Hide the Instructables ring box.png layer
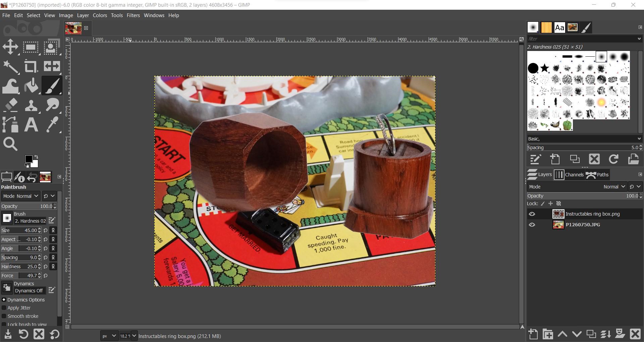644x342 pixels. pyautogui.click(x=532, y=214)
